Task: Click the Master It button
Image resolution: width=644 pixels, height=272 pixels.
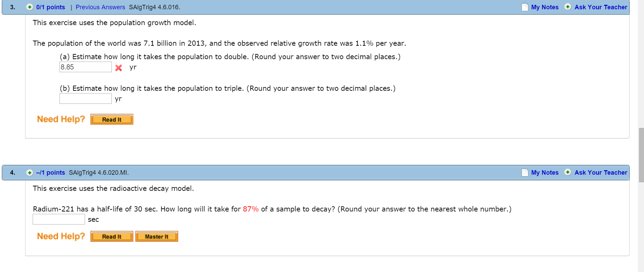Action: tap(157, 237)
